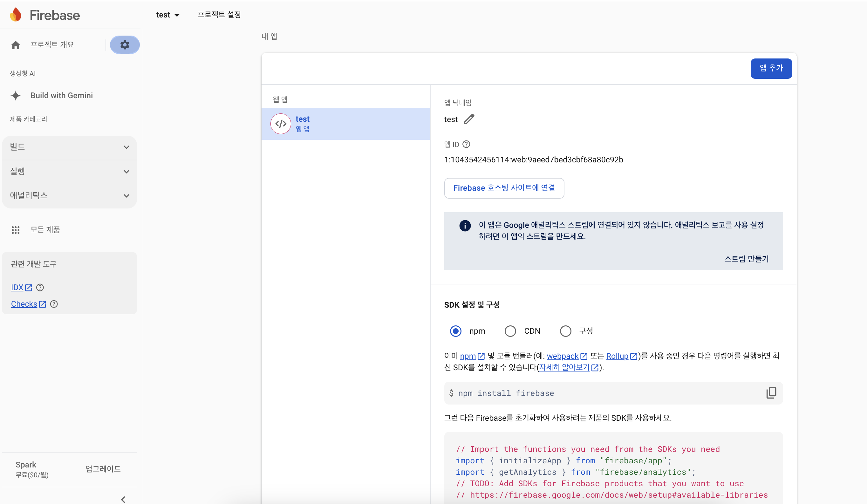Screen dimensions: 867x504
Task: Click the help icon next to 앱 ID
Action: [466, 144]
